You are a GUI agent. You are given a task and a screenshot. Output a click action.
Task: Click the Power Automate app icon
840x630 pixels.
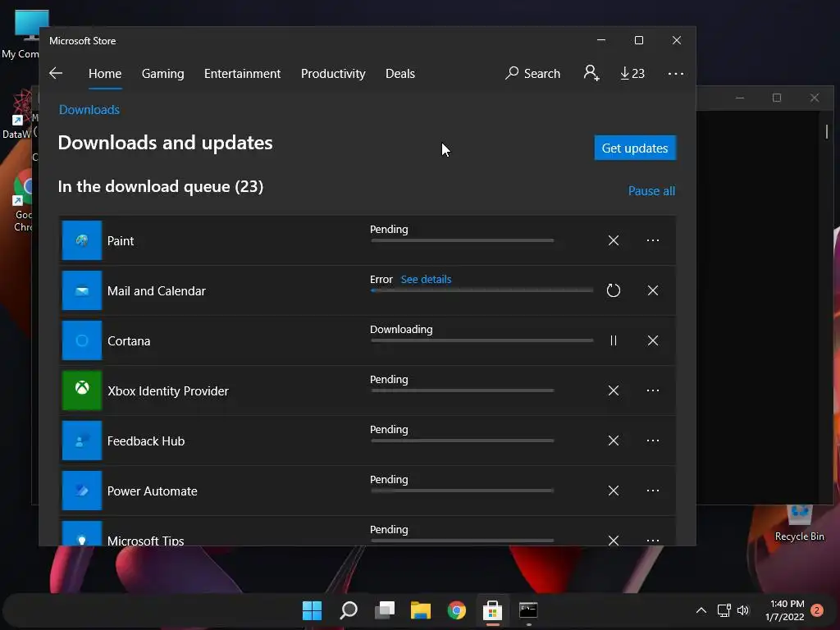click(x=82, y=491)
